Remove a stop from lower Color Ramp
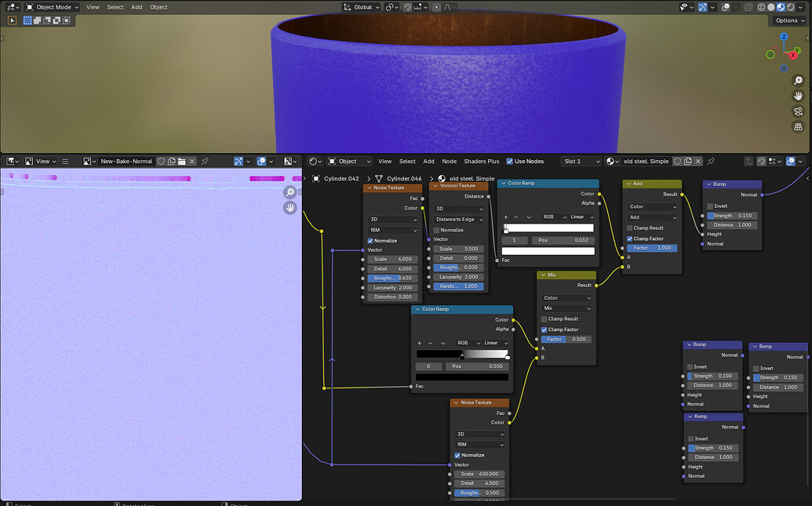Viewport: 812px width, 506px height. tap(431, 343)
